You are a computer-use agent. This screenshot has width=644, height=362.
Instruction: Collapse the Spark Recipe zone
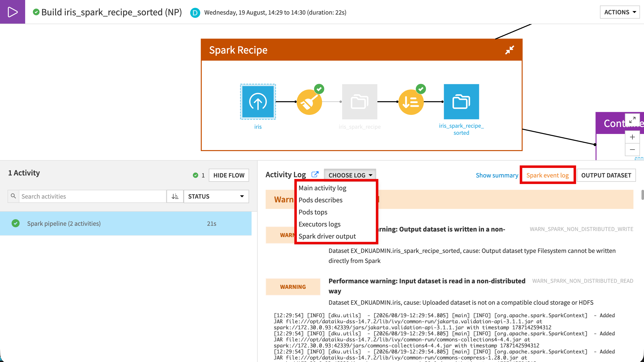pos(510,50)
